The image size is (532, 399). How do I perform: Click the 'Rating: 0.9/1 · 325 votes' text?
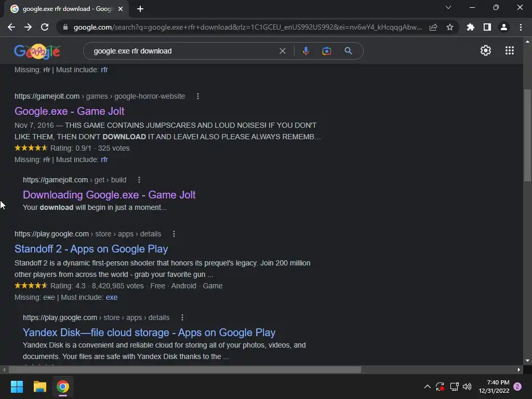pos(90,148)
